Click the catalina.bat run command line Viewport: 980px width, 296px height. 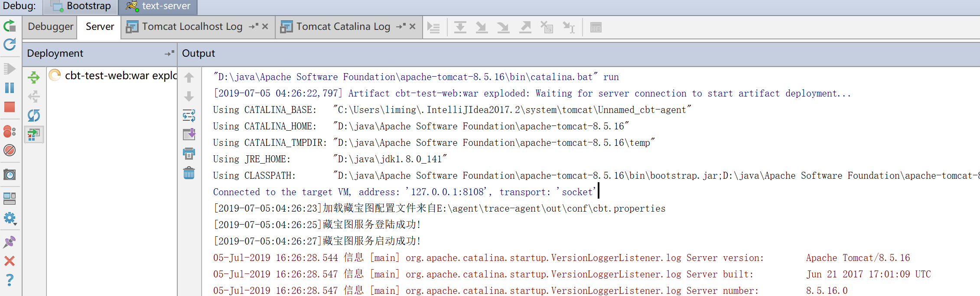point(416,77)
